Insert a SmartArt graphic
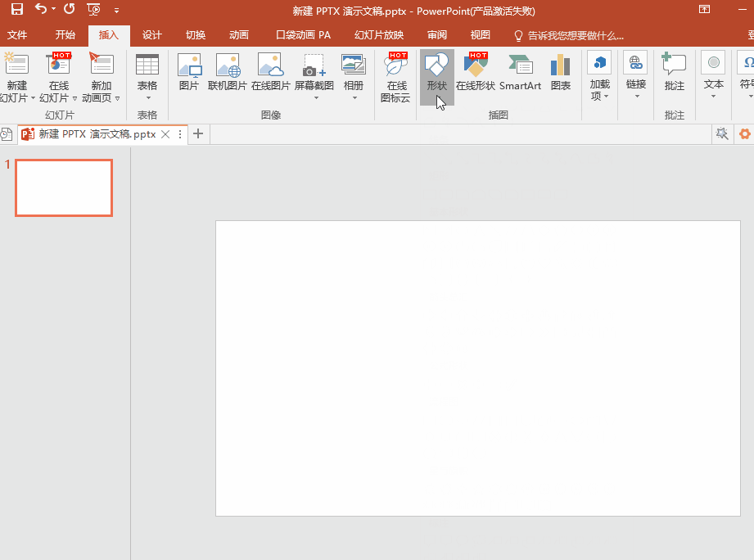 coord(520,75)
